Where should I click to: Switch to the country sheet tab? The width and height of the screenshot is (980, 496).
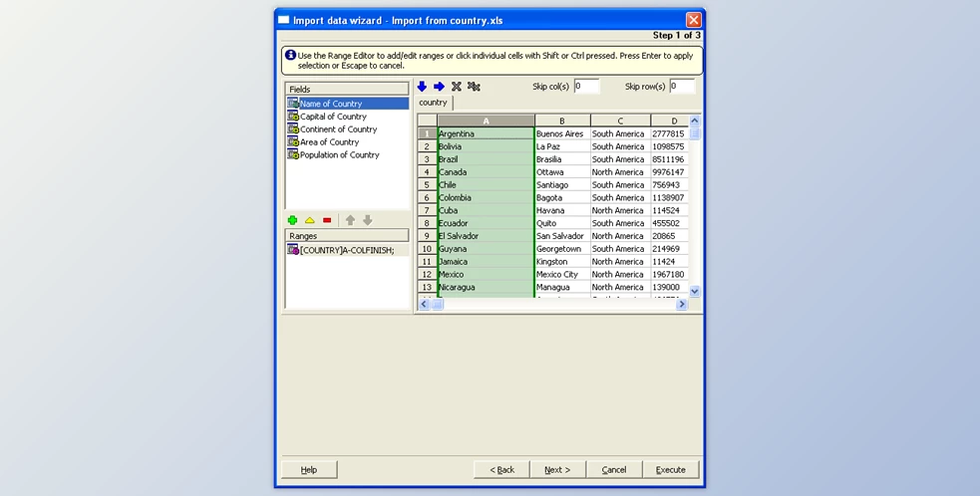[x=434, y=103]
